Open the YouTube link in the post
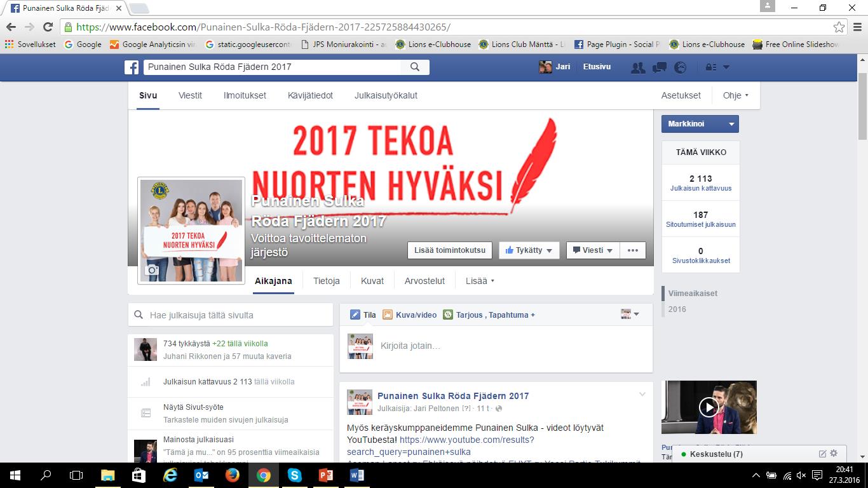This screenshot has width=868, height=488. click(x=440, y=445)
